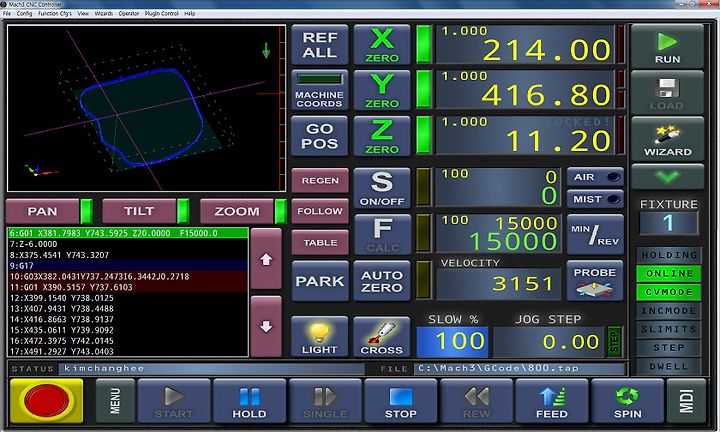Click the SINGLE step button

325,401
